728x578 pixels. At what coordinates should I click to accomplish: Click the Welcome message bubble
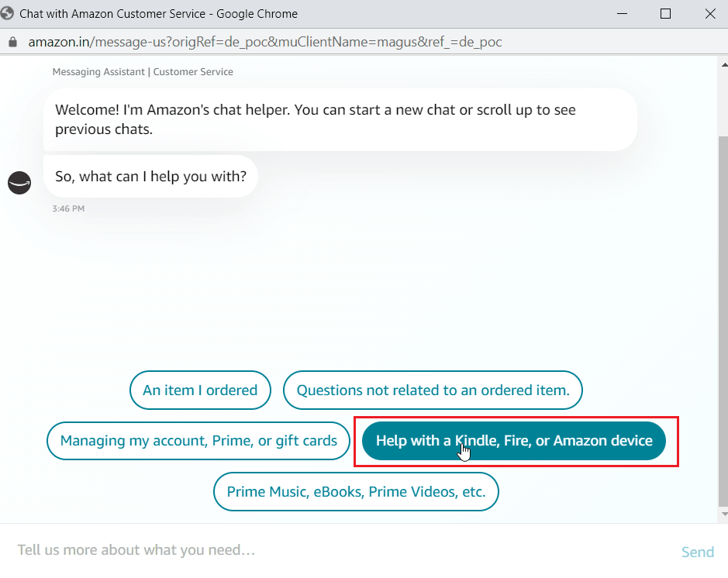[340, 119]
